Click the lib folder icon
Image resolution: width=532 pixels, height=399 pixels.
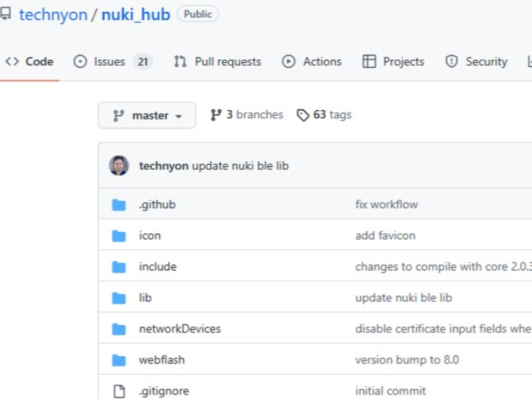coord(119,298)
